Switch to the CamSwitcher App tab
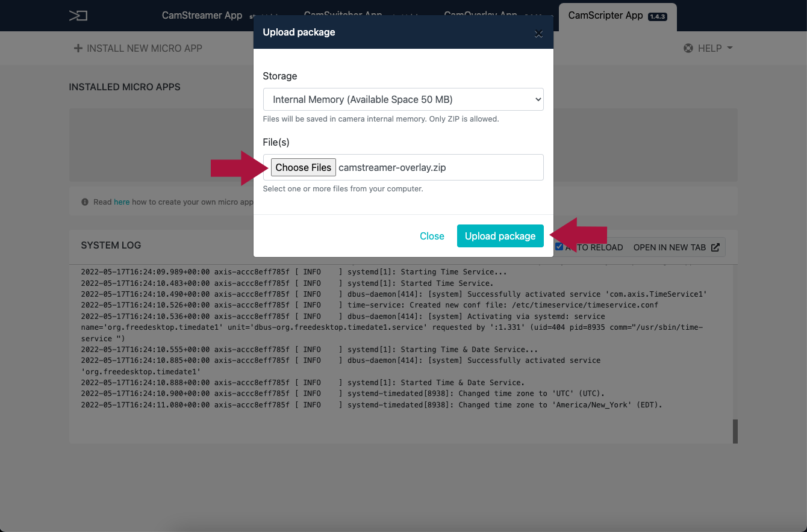Image resolution: width=807 pixels, height=532 pixels. click(343, 16)
